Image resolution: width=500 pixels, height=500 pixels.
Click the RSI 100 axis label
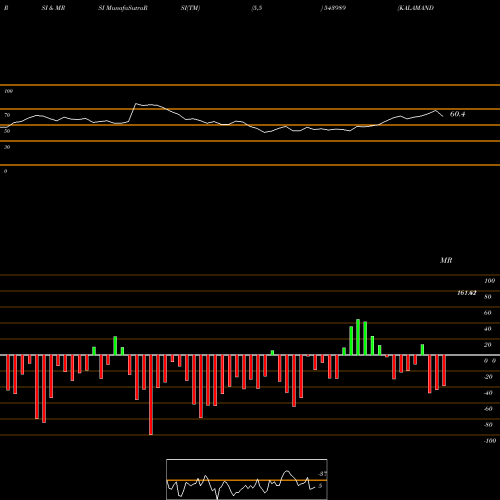coord(8,91)
